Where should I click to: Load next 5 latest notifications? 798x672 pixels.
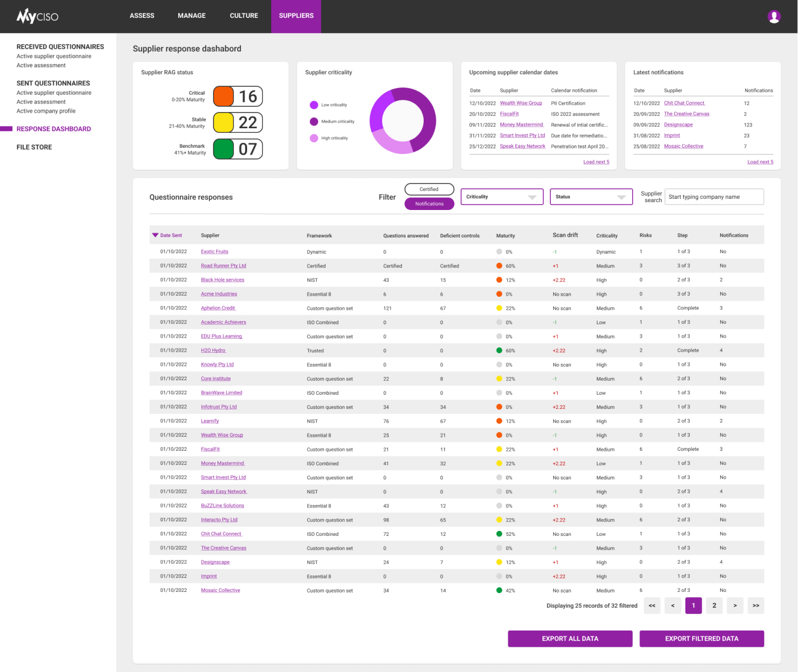pyautogui.click(x=760, y=162)
